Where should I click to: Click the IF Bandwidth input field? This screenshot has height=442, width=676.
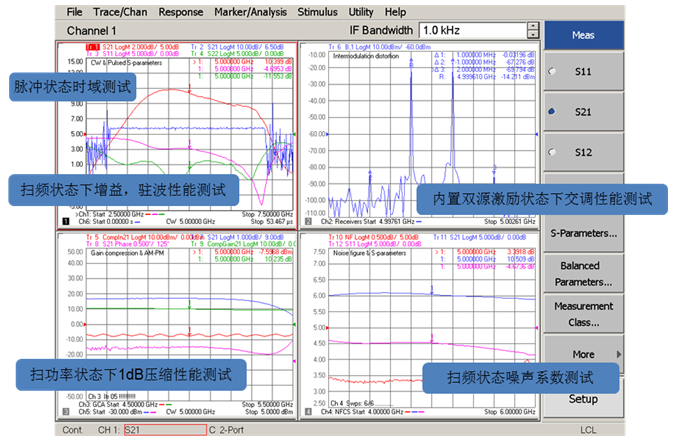(x=473, y=31)
